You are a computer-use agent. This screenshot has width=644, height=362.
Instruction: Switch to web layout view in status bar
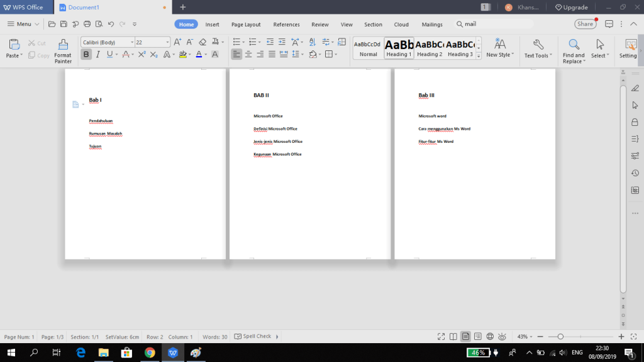[x=490, y=337]
